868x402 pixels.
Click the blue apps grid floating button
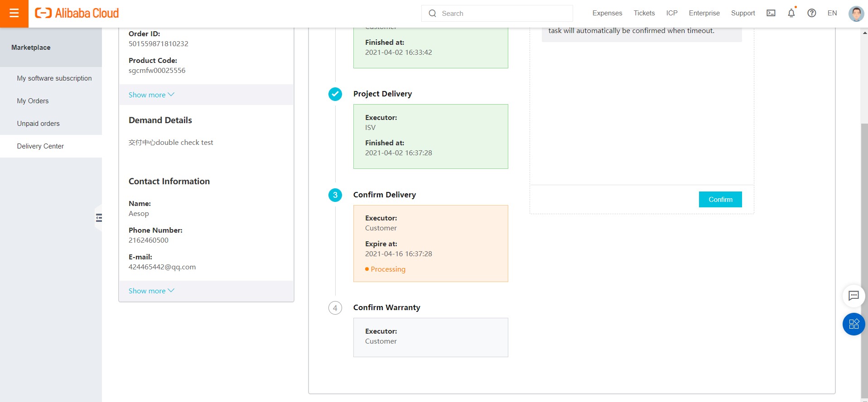[x=854, y=324]
